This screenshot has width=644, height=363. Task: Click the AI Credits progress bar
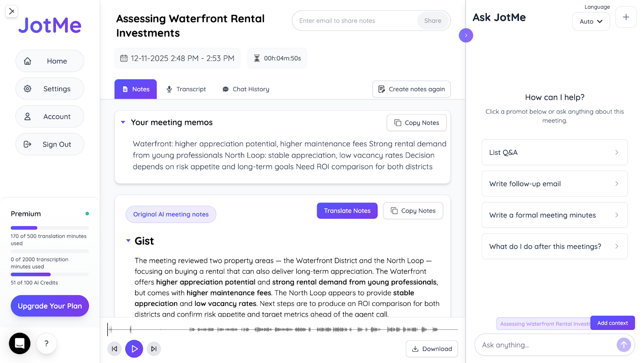(x=50, y=274)
